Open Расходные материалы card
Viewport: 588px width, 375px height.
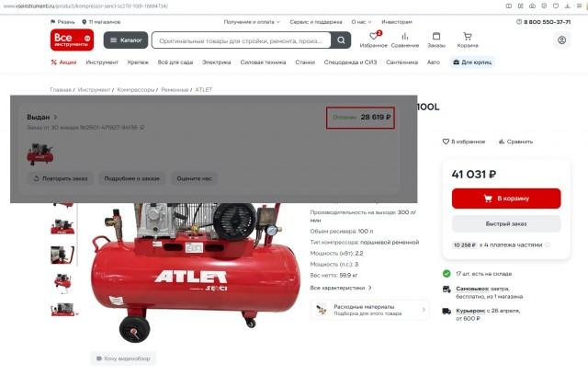click(x=369, y=310)
